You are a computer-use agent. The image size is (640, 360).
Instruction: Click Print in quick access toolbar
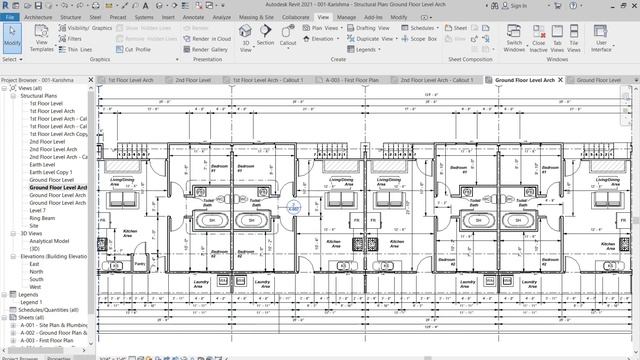point(96,6)
